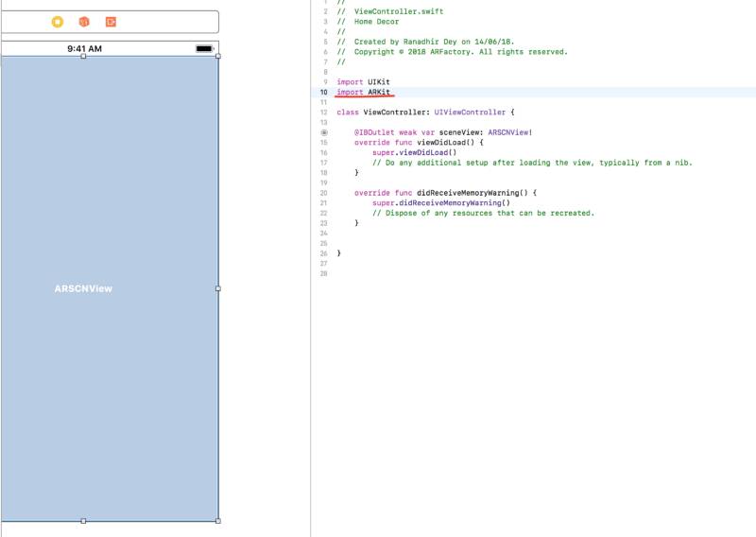Click line number 10 in the gutter
Image resolution: width=756 pixels, height=537 pixels.
(x=323, y=92)
